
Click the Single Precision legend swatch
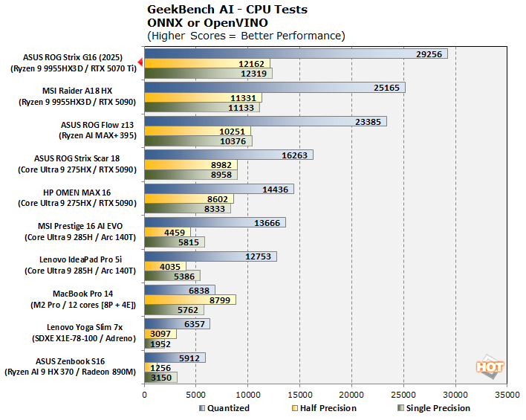[400, 408]
